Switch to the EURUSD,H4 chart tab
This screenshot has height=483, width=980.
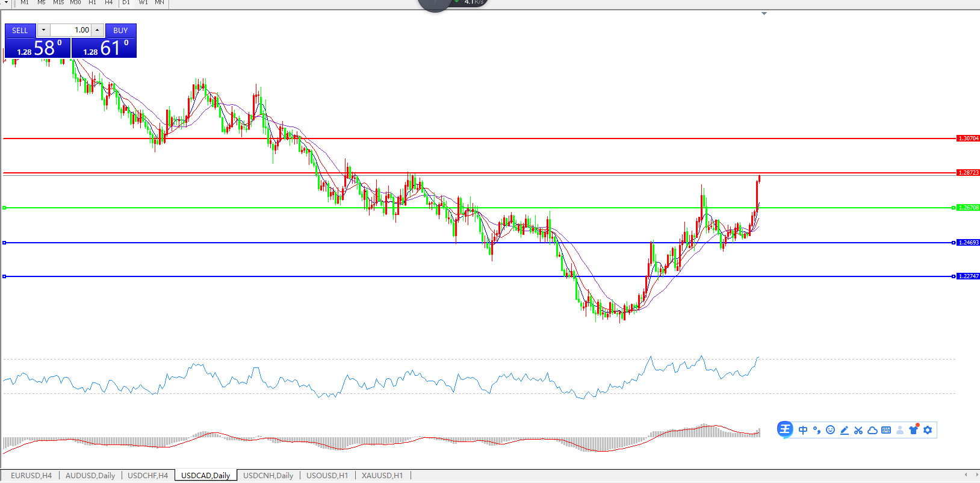(31, 475)
